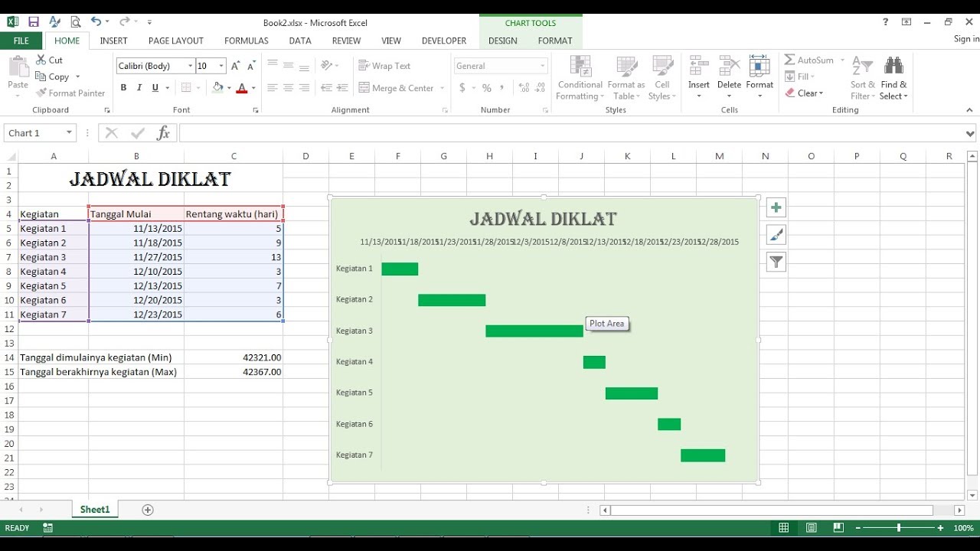Image resolution: width=980 pixels, height=551 pixels.
Task: Click the red Font Color swatch
Action: (242, 88)
